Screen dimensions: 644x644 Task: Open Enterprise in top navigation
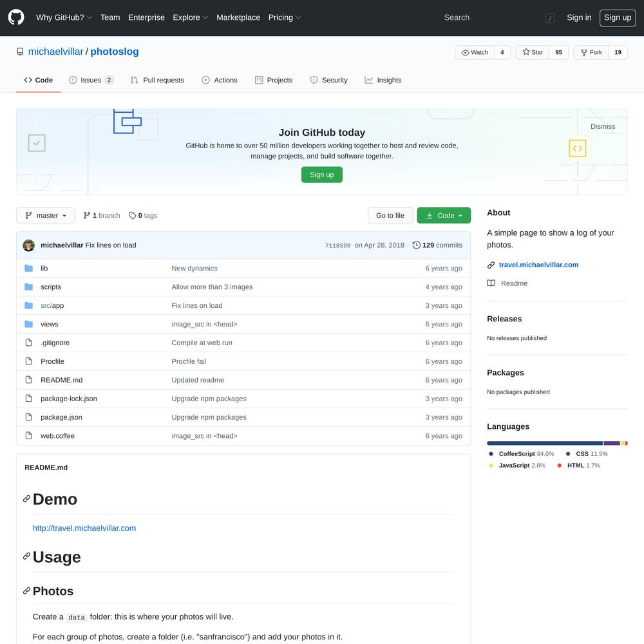146,17
